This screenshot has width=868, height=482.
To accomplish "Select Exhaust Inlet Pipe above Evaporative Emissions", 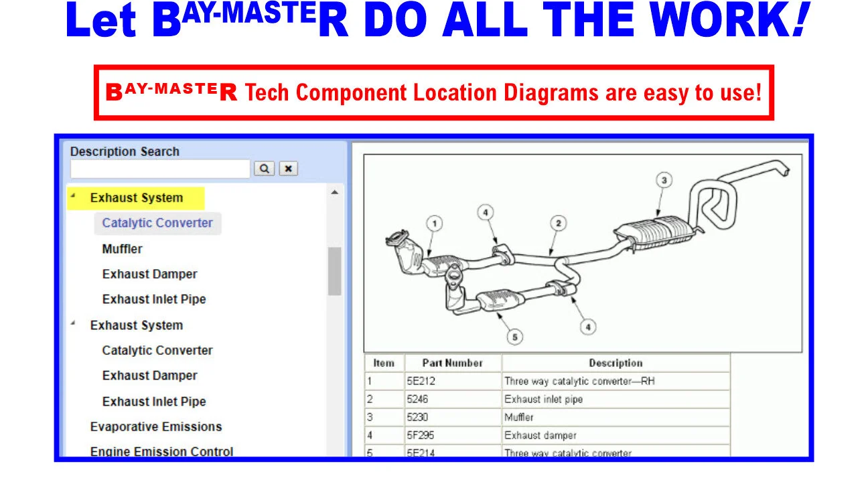I will pyautogui.click(x=154, y=402).
